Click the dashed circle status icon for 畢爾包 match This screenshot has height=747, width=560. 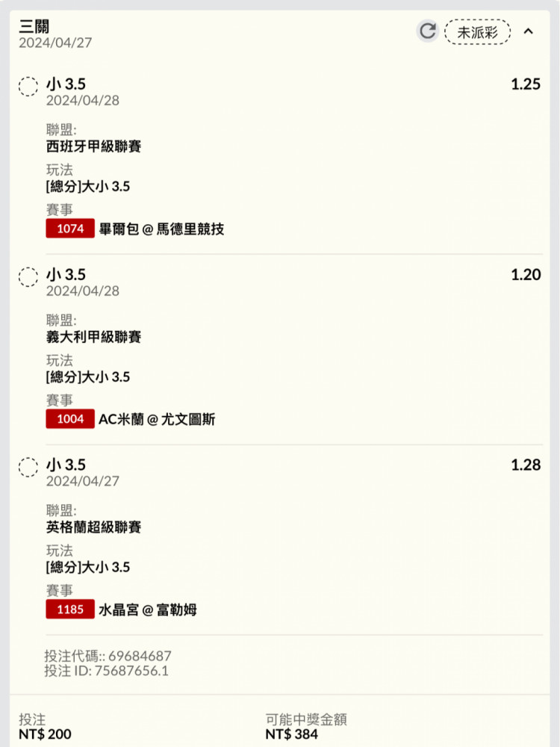pos(28,86)
